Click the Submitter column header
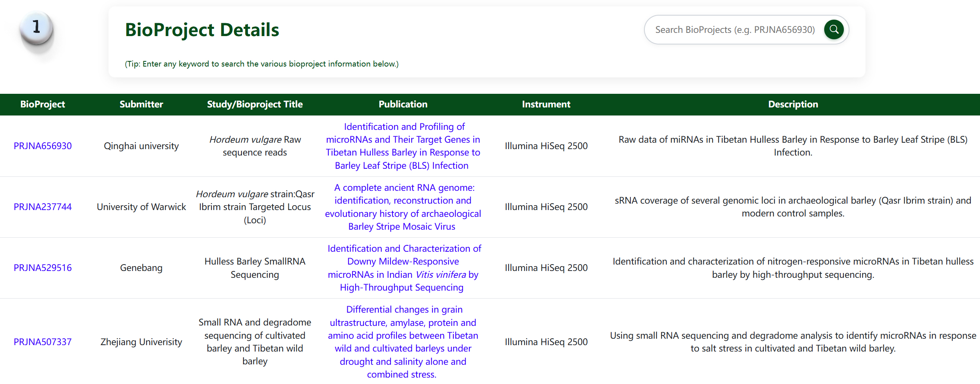Viewport: 980px width, 384px height. [x=141, y=104]
